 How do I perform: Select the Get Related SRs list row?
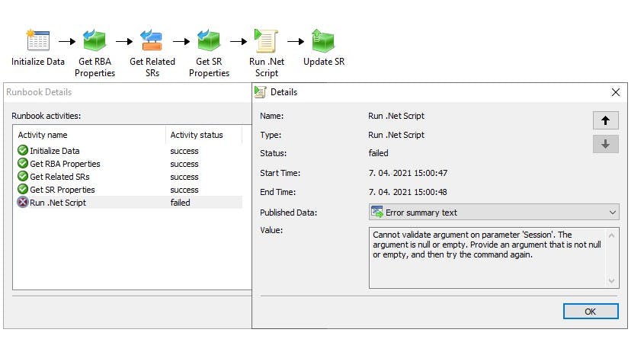point(128,177)
